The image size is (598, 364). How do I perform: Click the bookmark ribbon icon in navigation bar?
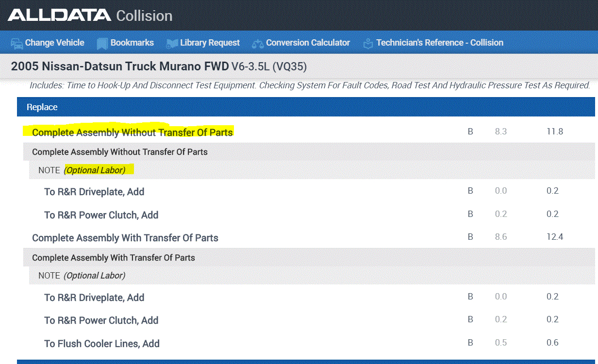click(x=102, y=43)
